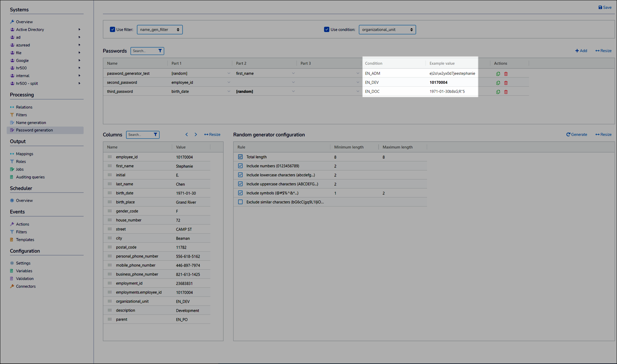
Task: Go to previous column record arrow
Action: tap(187, 135)
